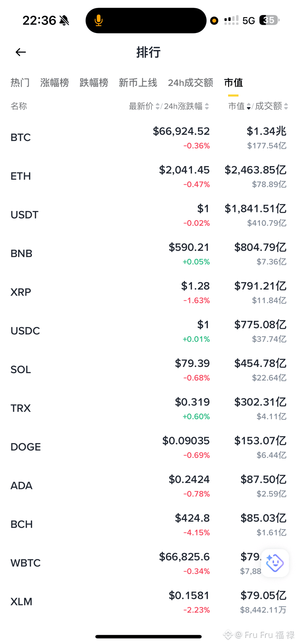Open the floating AI assistant icon
This screenshot has width=297, height=644.
click(x=275, y=563)
